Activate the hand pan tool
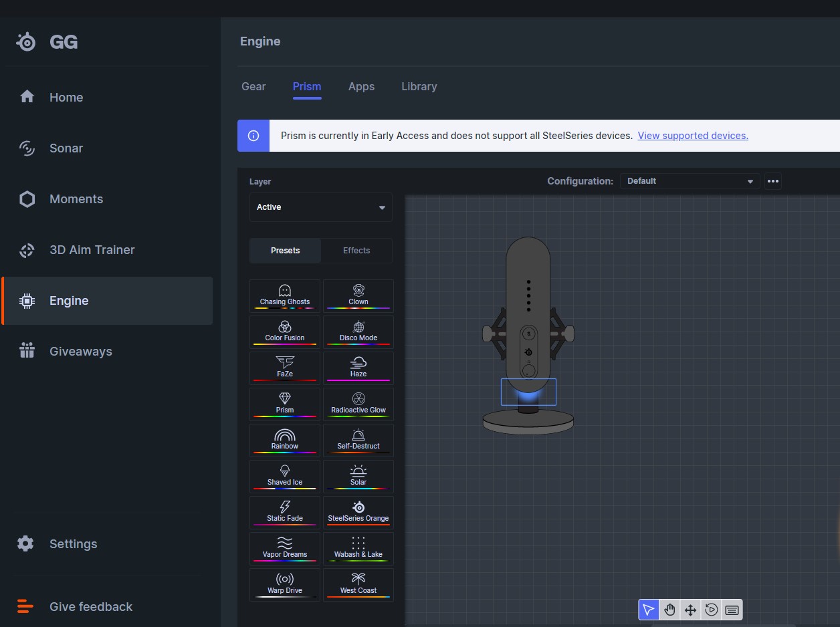 [x=669, y=610]
